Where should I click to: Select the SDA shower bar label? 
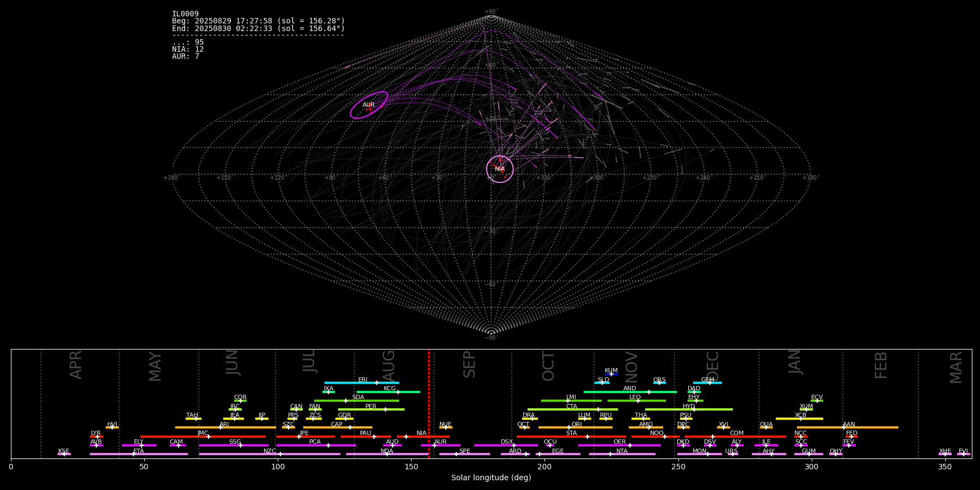358,397
